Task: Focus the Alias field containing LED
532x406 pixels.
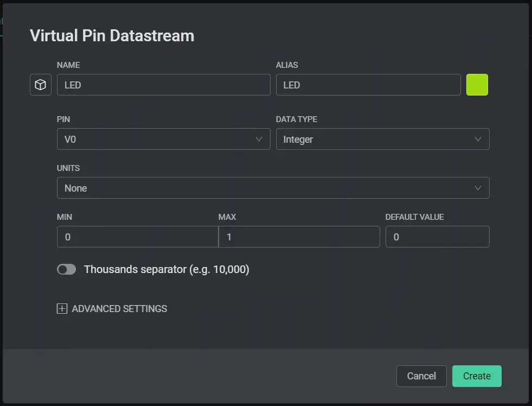Action: point(368,85)
